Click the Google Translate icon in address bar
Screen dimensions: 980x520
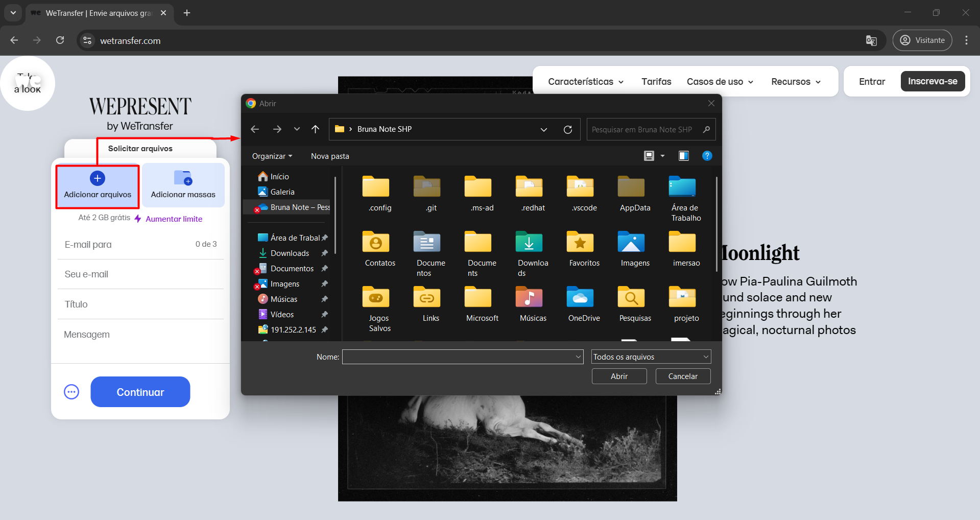tap(871, 40)
